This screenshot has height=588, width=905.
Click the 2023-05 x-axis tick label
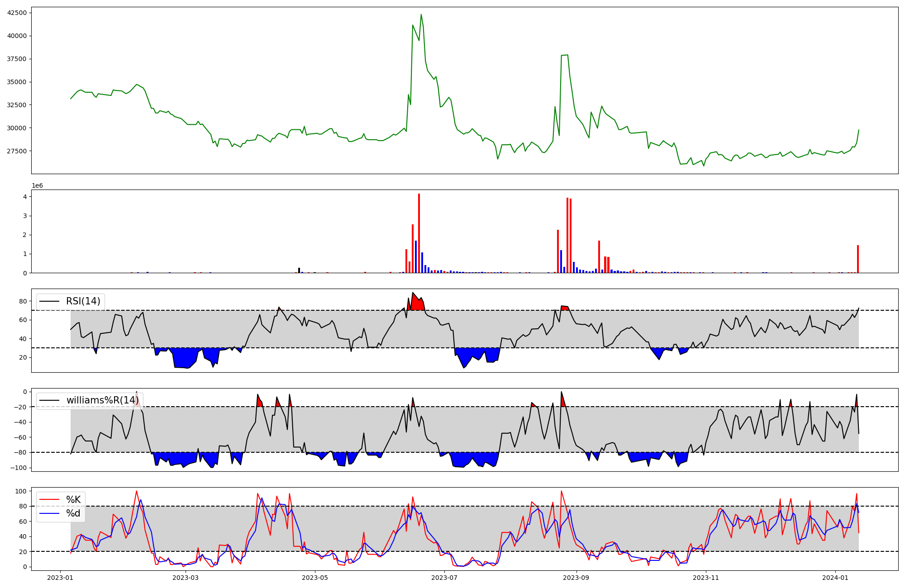point(314,578)
